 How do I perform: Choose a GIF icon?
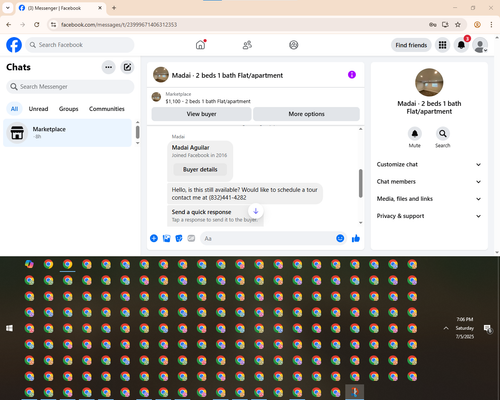click(x=191, y=238)
